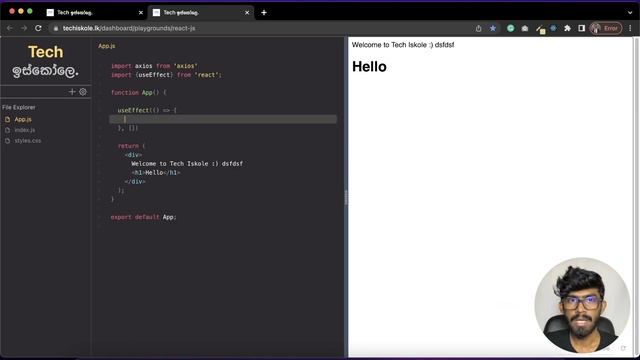
Task: Click the useEffect(() => { line
Action: tap(147, 110)
